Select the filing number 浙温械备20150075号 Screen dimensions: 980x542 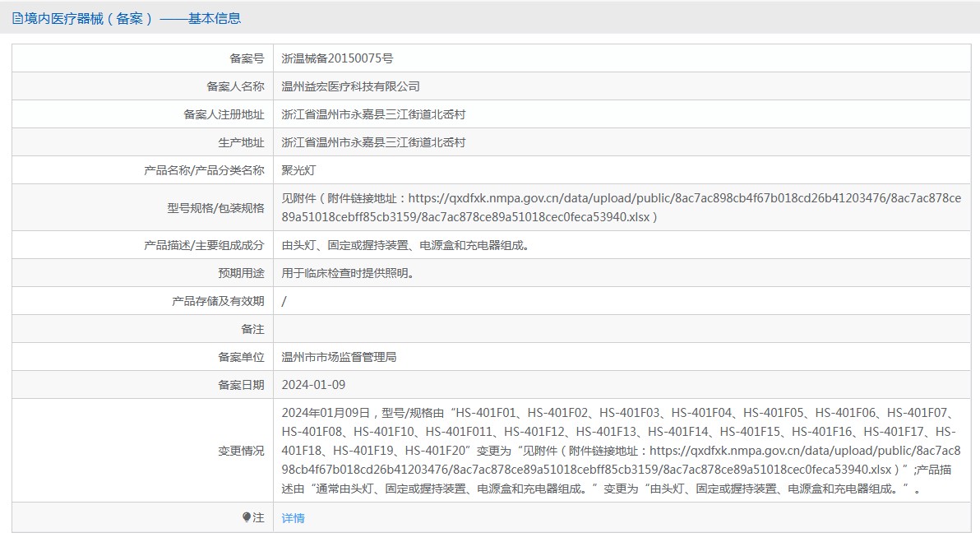point(337,58)
